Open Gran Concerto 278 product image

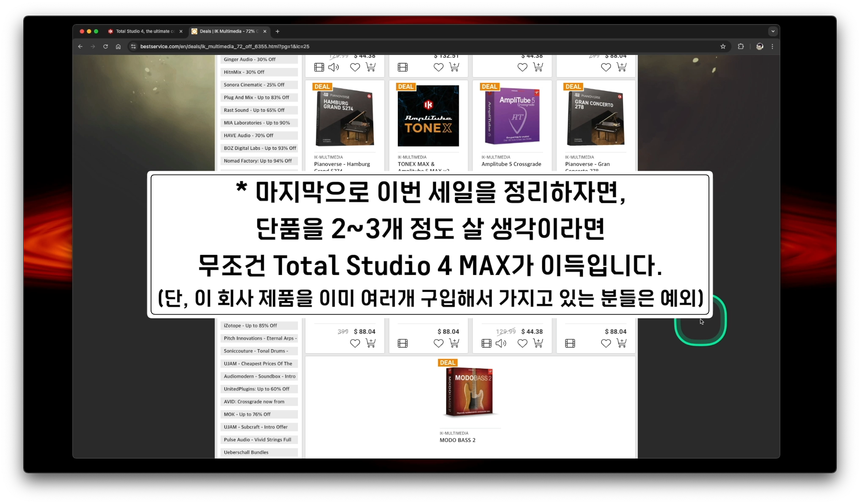point(595,116)
